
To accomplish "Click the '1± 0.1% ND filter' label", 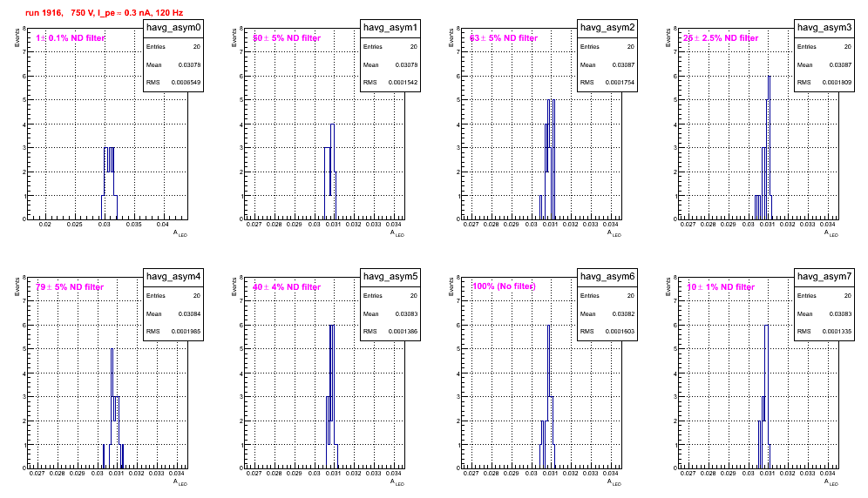I will click(71, 38).
